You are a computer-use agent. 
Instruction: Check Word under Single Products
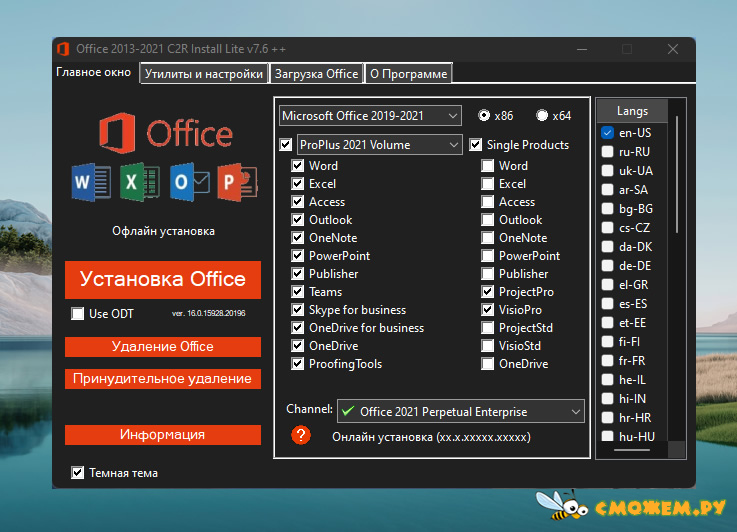487,165
